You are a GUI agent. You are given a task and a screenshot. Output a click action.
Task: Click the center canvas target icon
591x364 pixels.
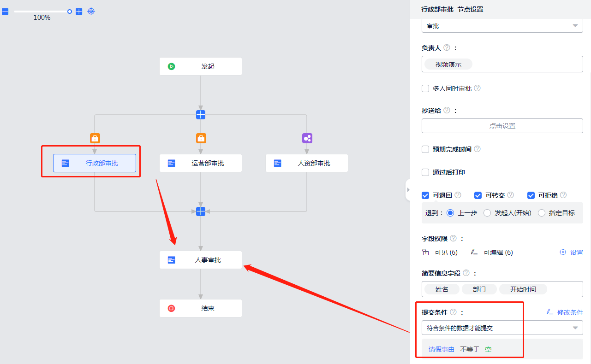[91, 12]
